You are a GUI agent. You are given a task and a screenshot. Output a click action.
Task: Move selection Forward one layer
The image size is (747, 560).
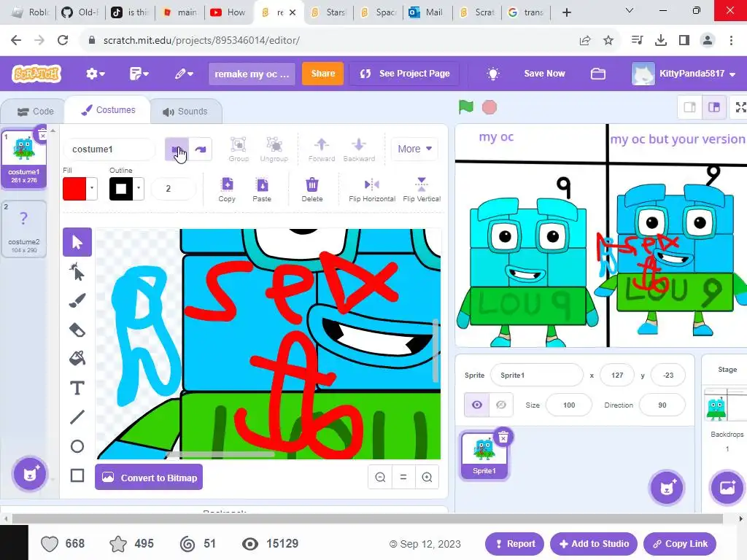(x=322, y=149)
